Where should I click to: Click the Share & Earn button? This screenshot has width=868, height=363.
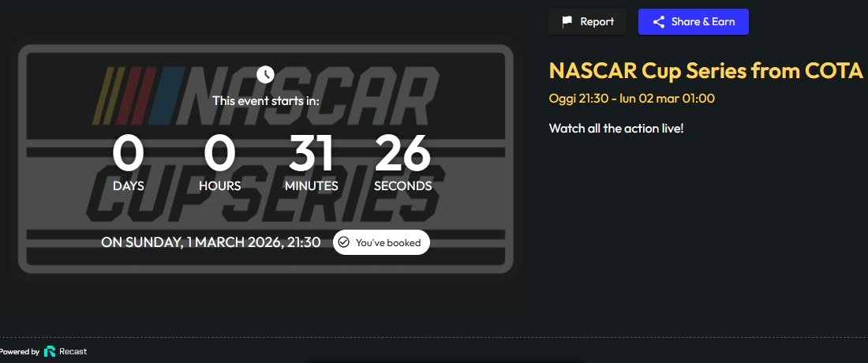(x=693, y=21)
